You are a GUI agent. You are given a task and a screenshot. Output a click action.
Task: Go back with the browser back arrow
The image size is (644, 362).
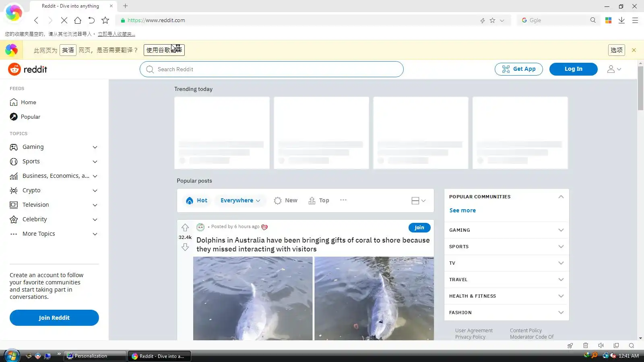click(x=36, y=20)
